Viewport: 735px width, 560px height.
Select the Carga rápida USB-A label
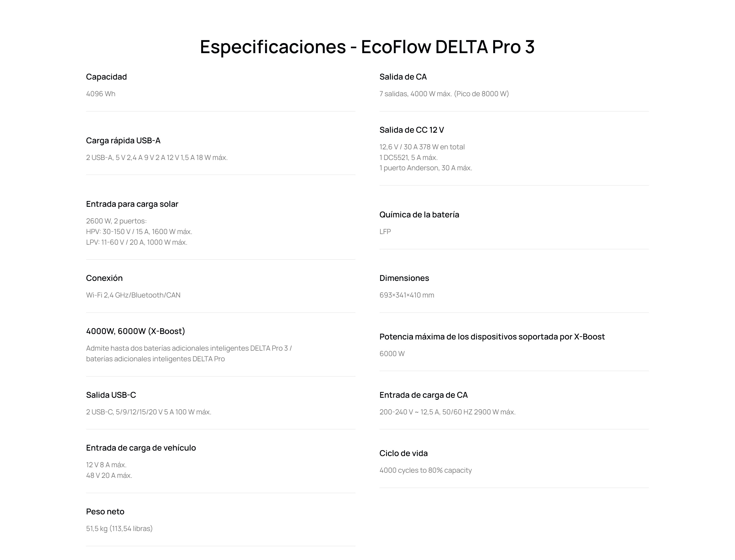tap(123, 141)
